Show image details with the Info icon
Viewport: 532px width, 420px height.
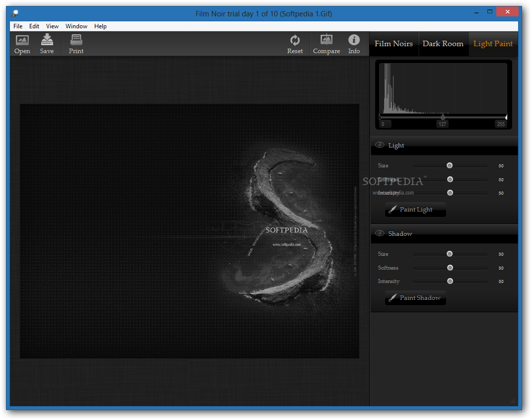coord(354,44)
